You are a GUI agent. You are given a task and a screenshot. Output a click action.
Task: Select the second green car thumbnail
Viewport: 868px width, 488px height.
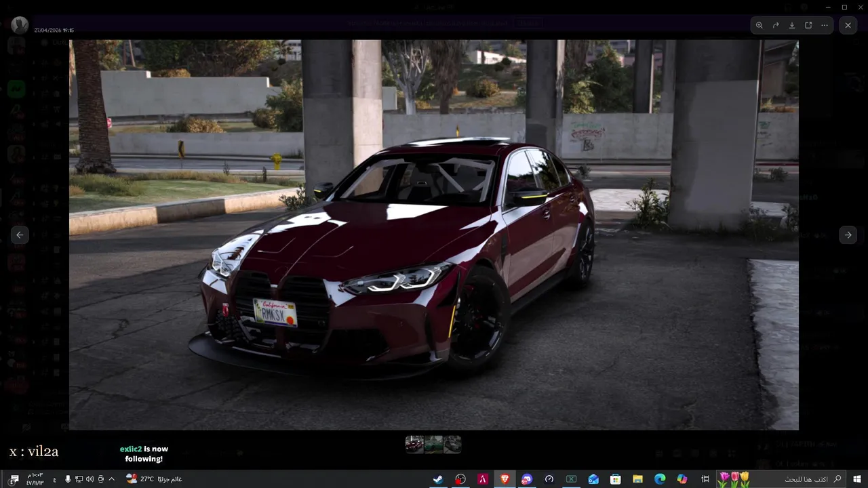[433, 444]
